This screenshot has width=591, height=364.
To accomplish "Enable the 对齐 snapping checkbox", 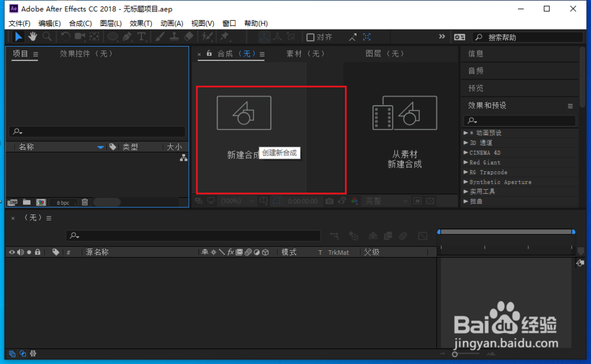I will click(310, 37).
